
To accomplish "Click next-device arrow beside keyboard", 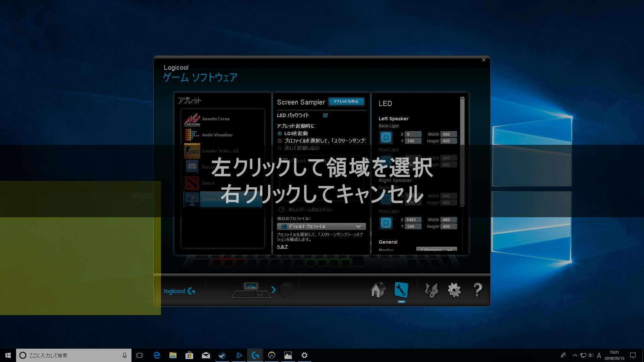I will coord(273,290).
